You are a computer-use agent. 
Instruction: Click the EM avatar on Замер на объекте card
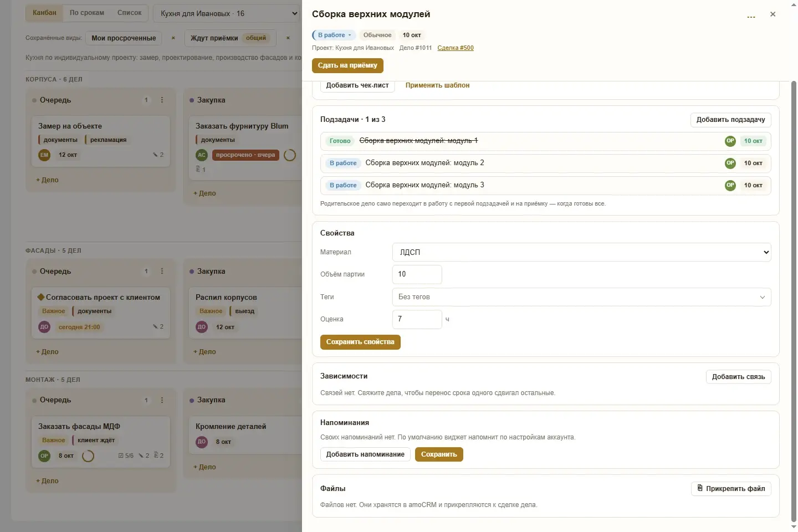tap(44, 155)
